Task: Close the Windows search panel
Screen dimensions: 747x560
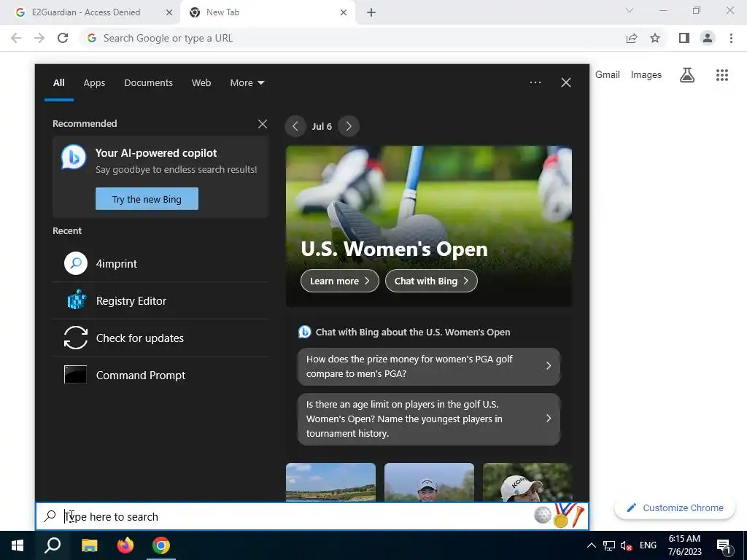Action: 566,82
